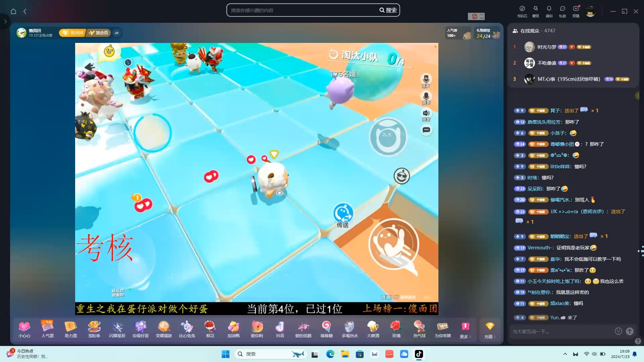
Task: Select third-ranked viewer MT心事
Action: [569, 79]
